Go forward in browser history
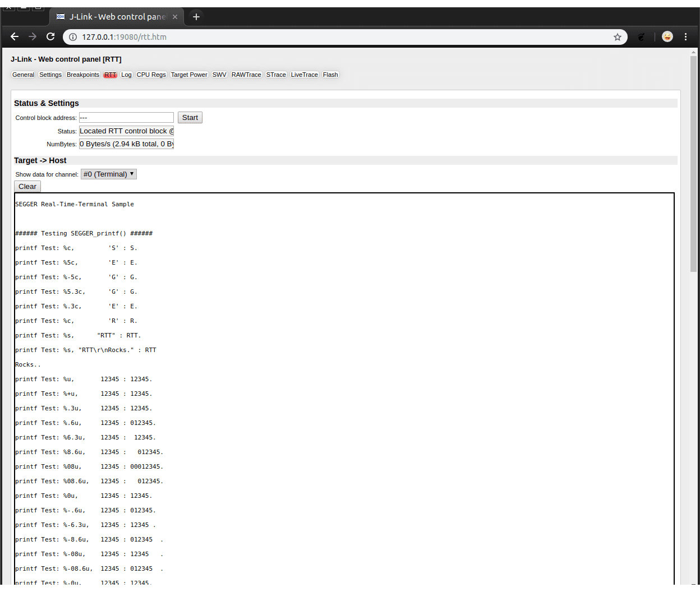The image size is (700, 592). (x=33, y=37)
